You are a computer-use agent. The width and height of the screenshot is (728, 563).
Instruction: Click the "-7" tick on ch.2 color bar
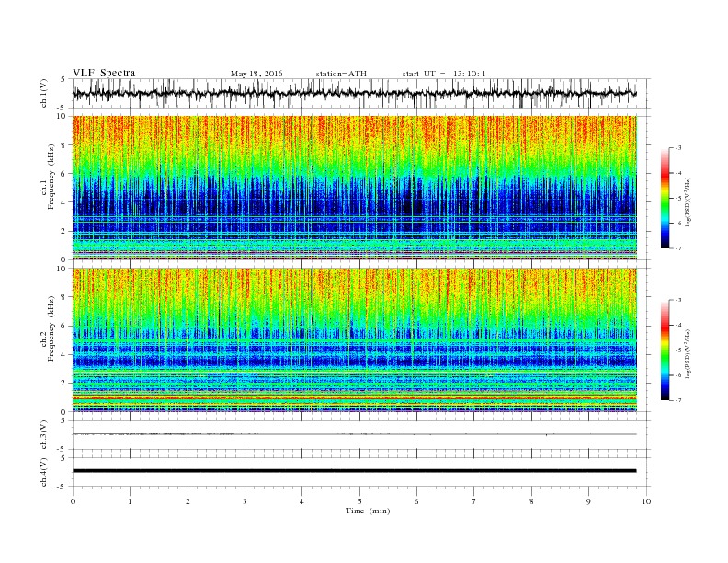coord(677,400)
